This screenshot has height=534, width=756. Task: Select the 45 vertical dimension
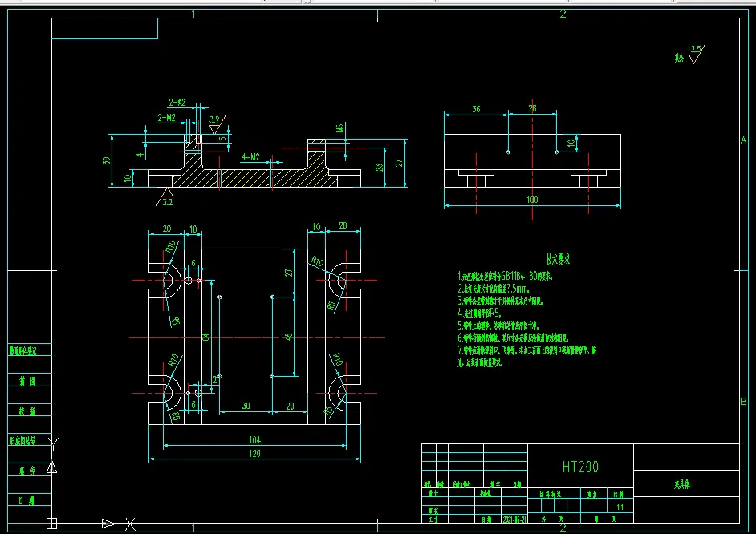tap(289, 336)
